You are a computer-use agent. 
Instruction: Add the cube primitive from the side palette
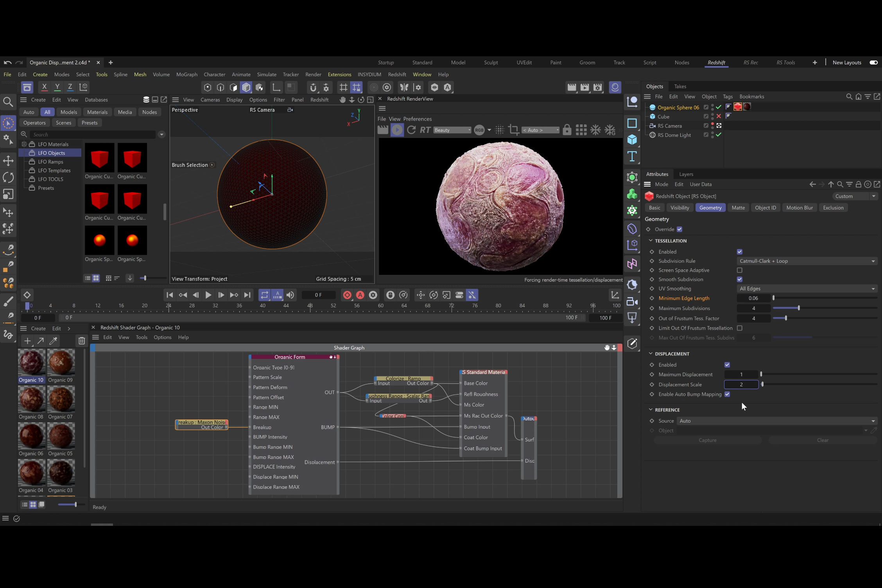point(632,140)
